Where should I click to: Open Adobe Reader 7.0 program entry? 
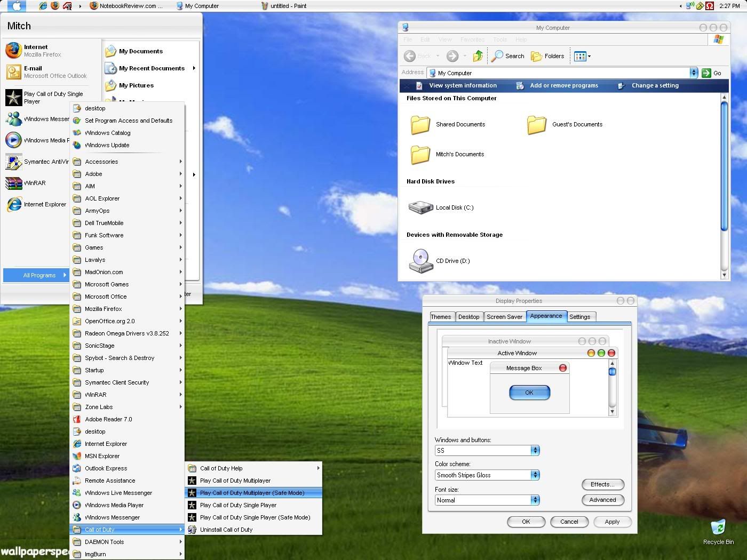[128, 419]
